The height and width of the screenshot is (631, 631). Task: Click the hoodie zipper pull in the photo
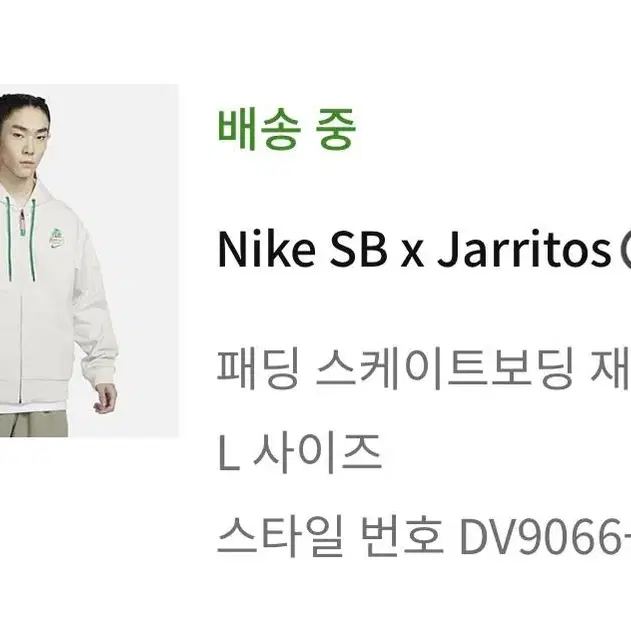pos(23,223)
